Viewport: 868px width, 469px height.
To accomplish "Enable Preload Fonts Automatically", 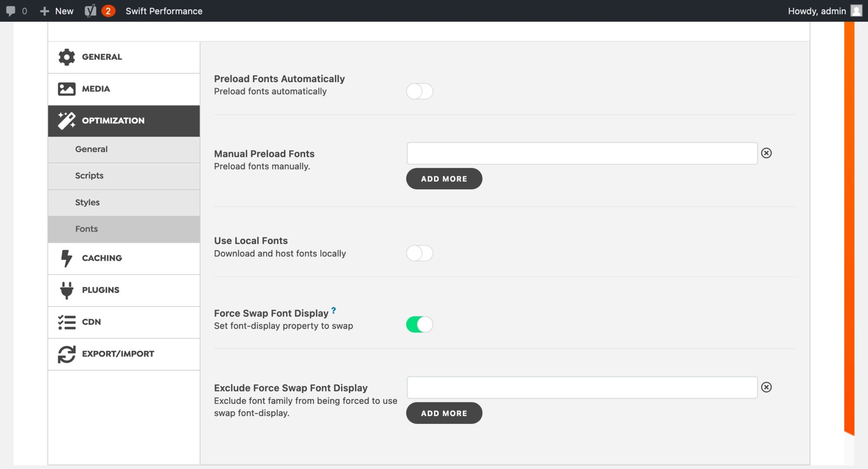I will [x=420, y=92].
